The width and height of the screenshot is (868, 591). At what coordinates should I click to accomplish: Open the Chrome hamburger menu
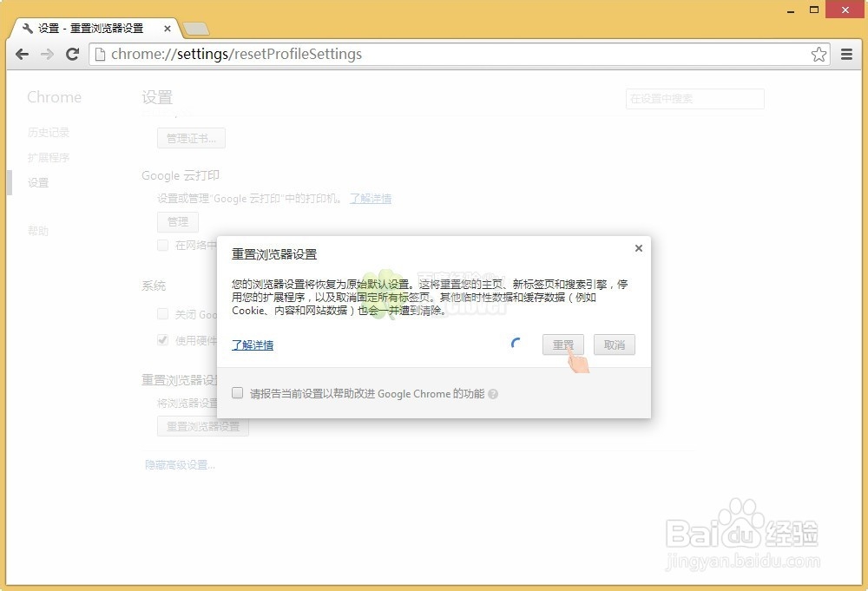[x=846, y=54]
